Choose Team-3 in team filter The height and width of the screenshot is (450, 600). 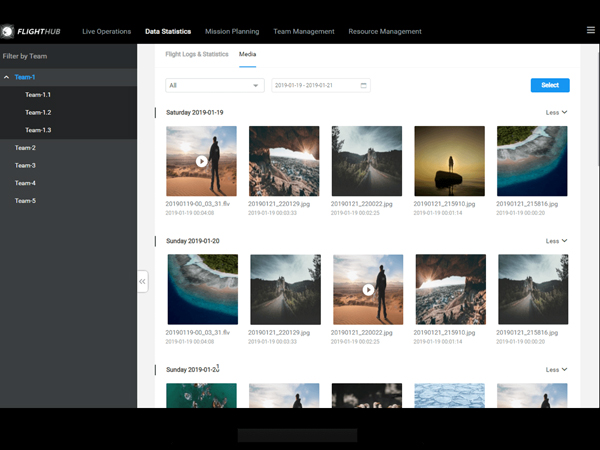tap(25, 165)
